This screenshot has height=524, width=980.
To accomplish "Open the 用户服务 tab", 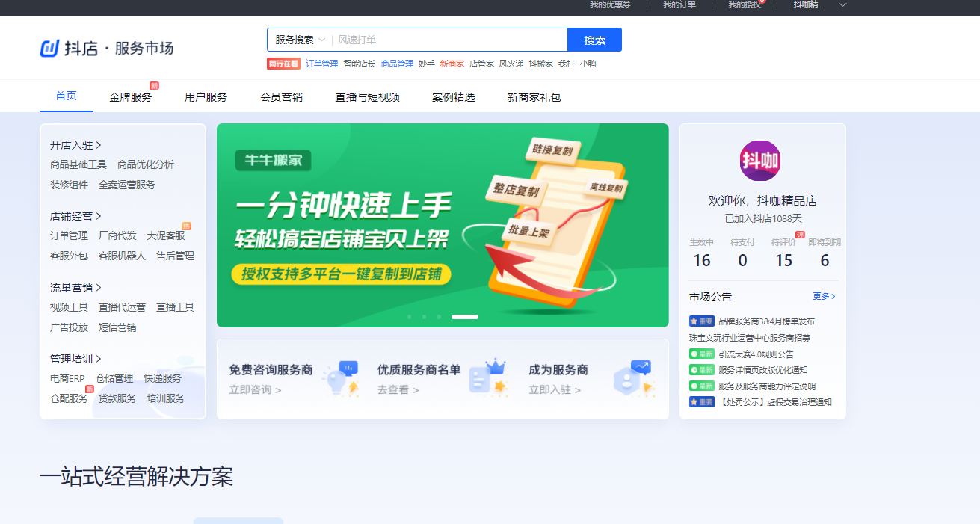I will (x=206, y=97).
